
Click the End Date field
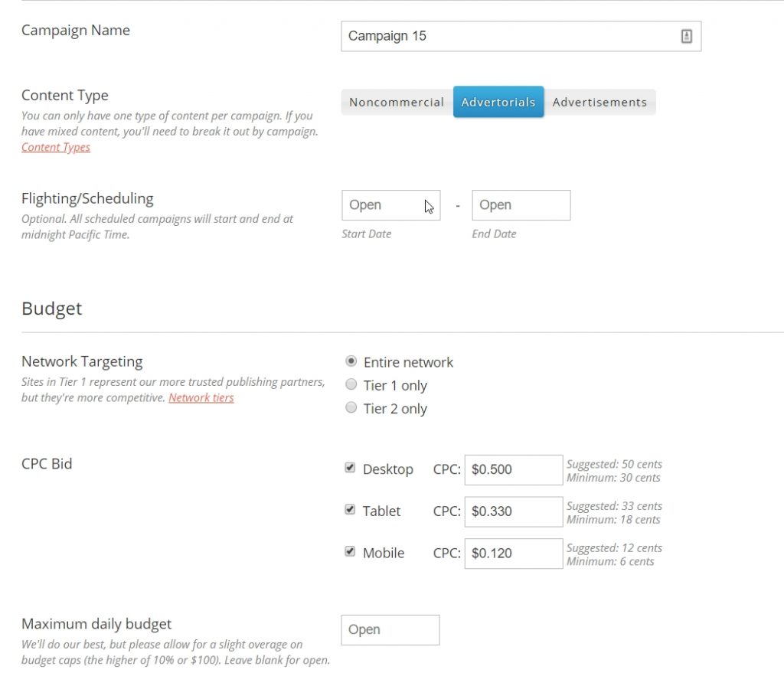tap(521, 205)
